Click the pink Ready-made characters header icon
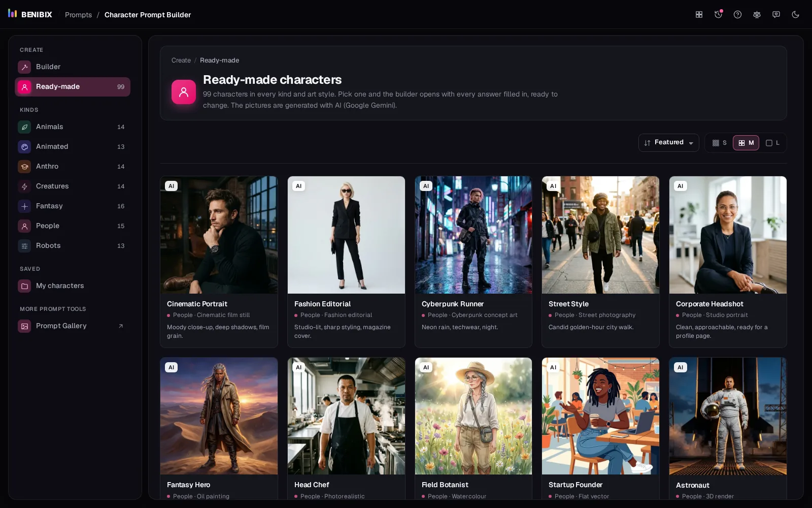Screen dimensions: 812x508 click(x=184, y=92)
